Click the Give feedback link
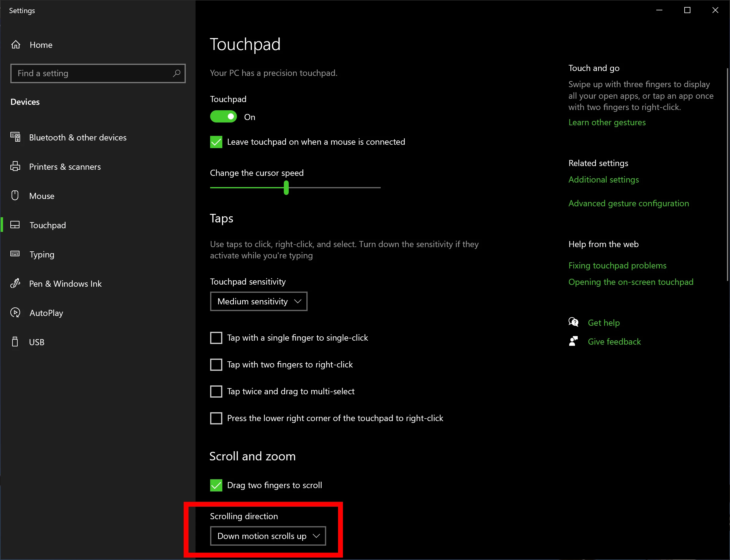Viewport: 730px width, 560px height. [x=614, y=342]
